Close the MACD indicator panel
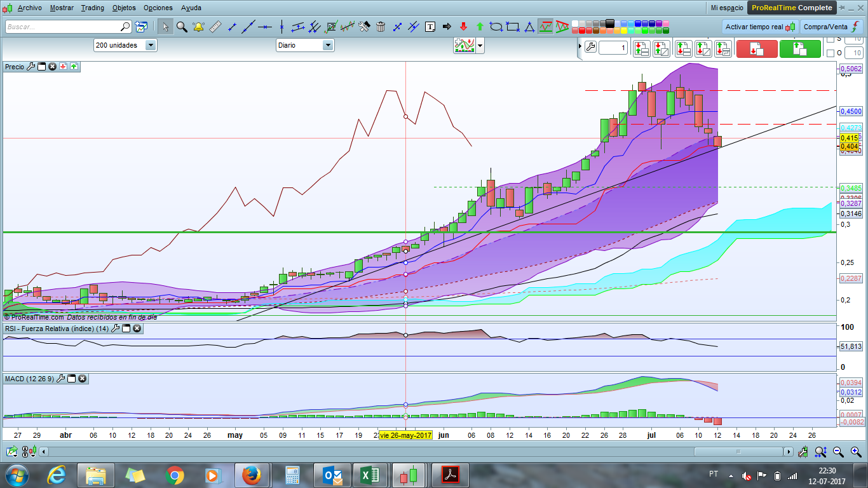 click(83, 379)
